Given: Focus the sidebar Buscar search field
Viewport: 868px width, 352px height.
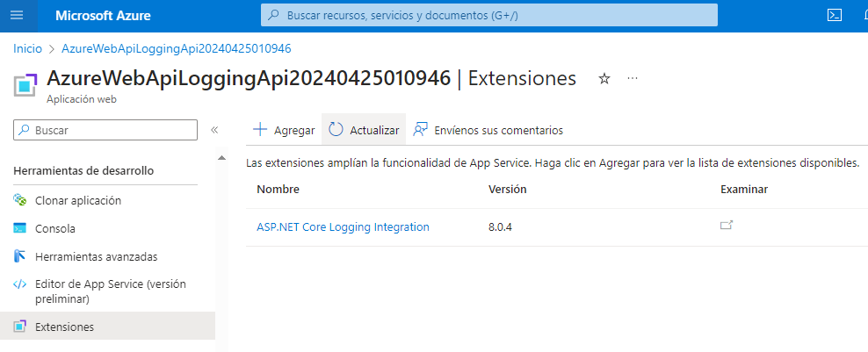Looking at the screenshot, I should (x=105, y=130).
